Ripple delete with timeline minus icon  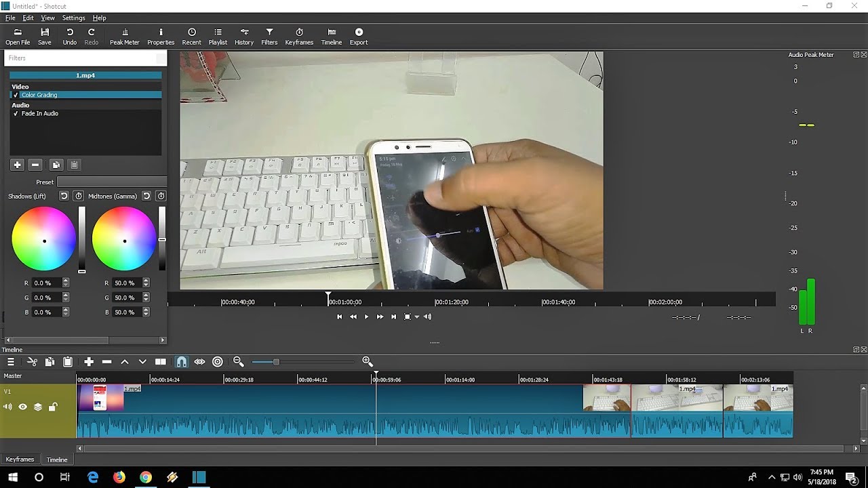click(x=106, y=362)
